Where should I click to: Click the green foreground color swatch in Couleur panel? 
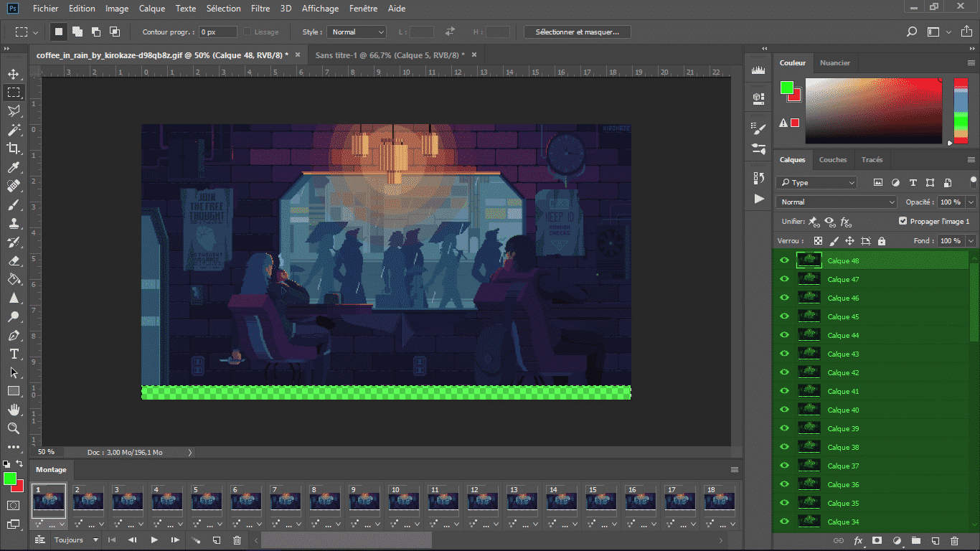click(x=787, y=88)
